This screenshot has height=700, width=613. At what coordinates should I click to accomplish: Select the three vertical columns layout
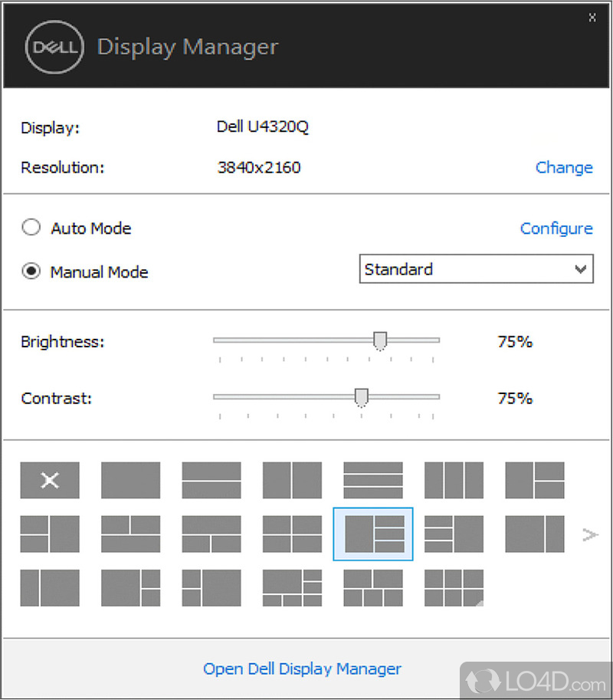click(454, 481)
